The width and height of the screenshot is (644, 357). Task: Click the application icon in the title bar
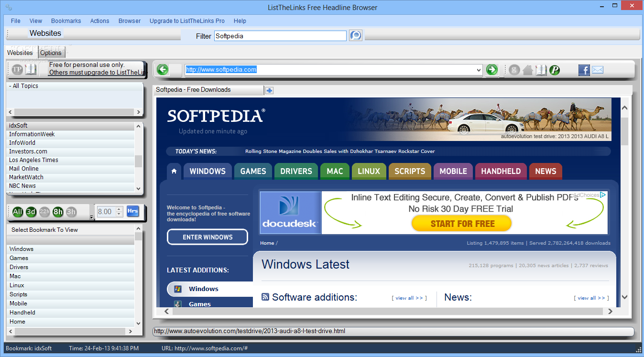pos(9,7)
